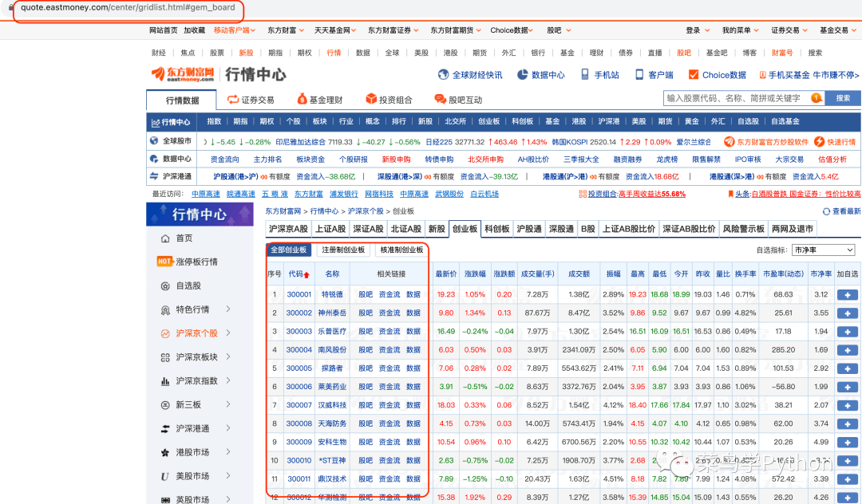This screenshot has width=862, height=504.
Task: Expand the 港股市场 sidebar section
Action: coord(227,452)
